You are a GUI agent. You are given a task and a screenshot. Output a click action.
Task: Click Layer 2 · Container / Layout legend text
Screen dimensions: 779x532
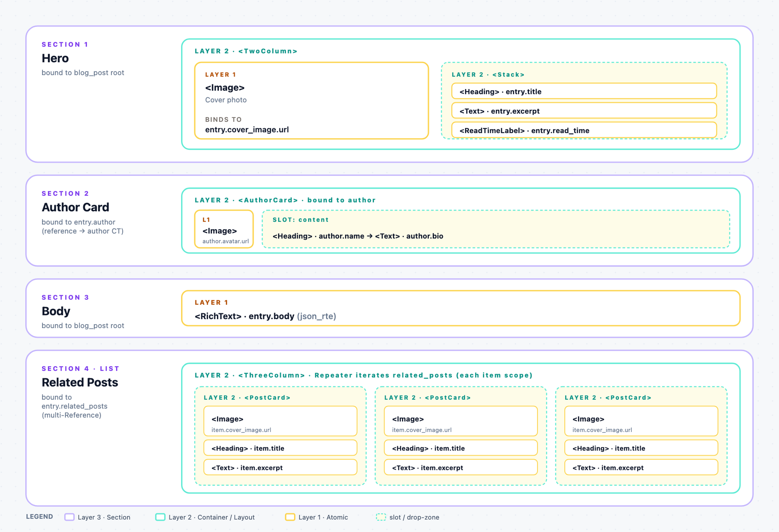[x=212, y=517]
